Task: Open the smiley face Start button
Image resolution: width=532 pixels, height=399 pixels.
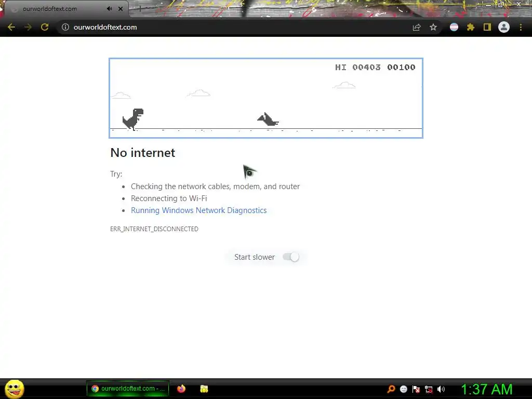Action: coord(15,389)
